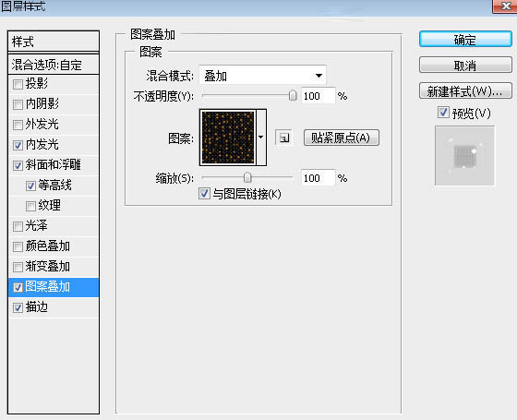Click the 取消 button
Screen dimensions: 517x420
(x=465, y=65)
